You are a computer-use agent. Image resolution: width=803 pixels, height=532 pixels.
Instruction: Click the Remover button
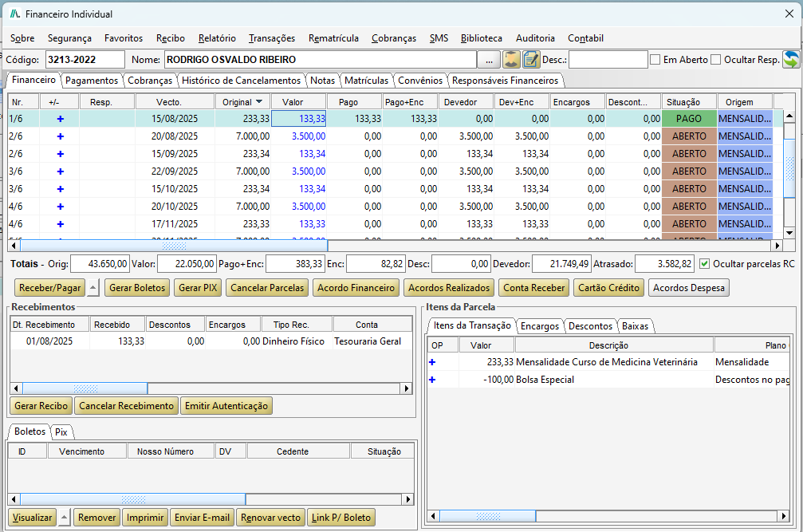coord(96,517)
